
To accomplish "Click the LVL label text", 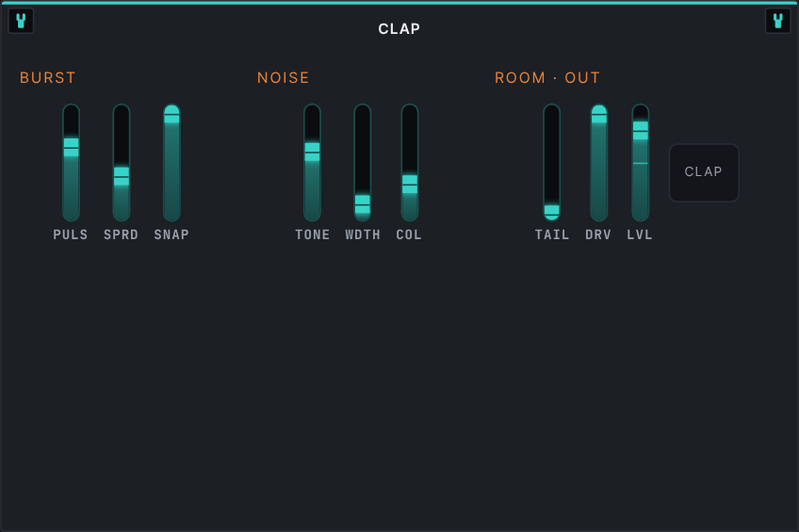I will tap(640, 234).
